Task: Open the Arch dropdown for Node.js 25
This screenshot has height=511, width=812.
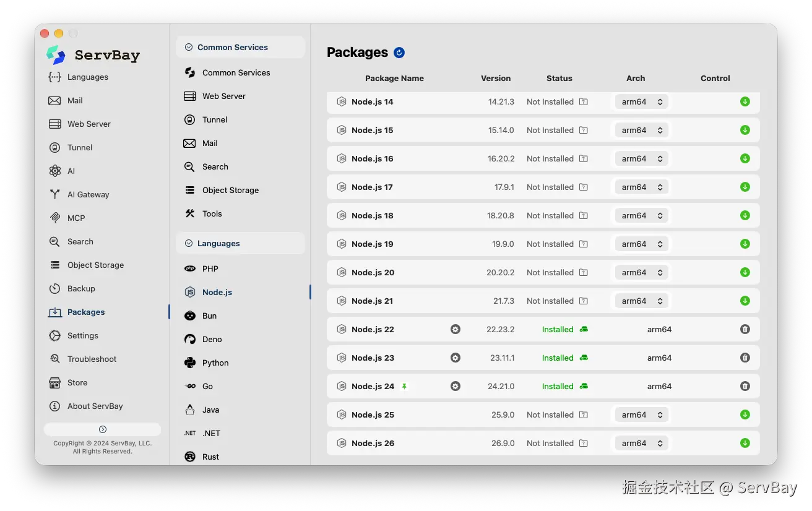Action: click(x=642, y=414)
